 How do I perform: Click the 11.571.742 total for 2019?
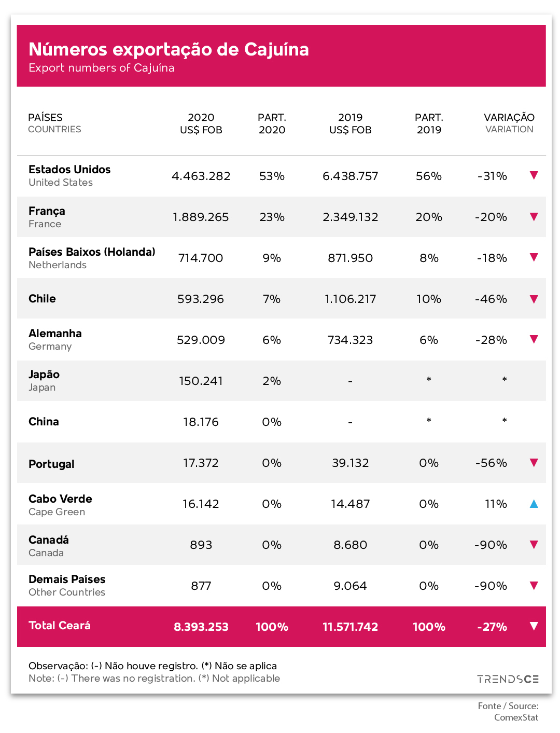(351, 627)
